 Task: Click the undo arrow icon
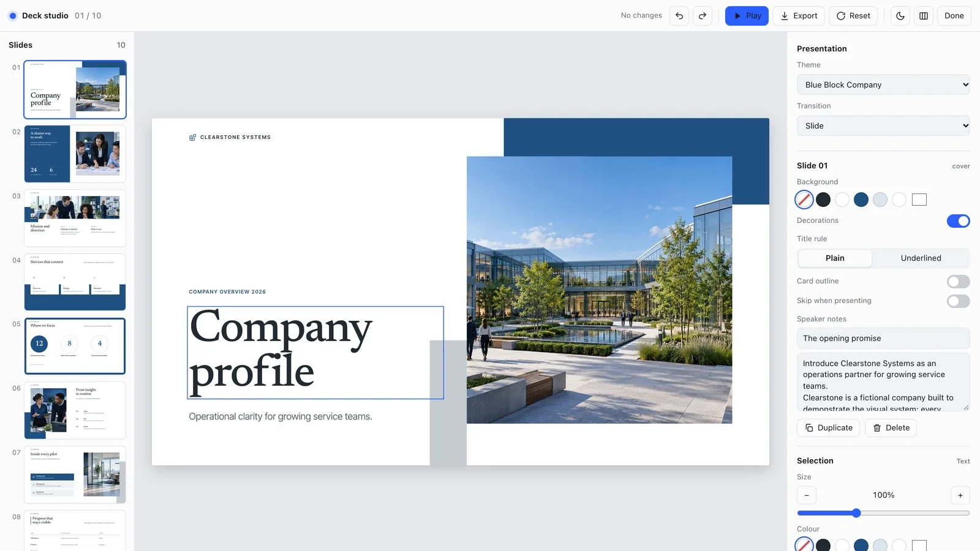(679, 16)
